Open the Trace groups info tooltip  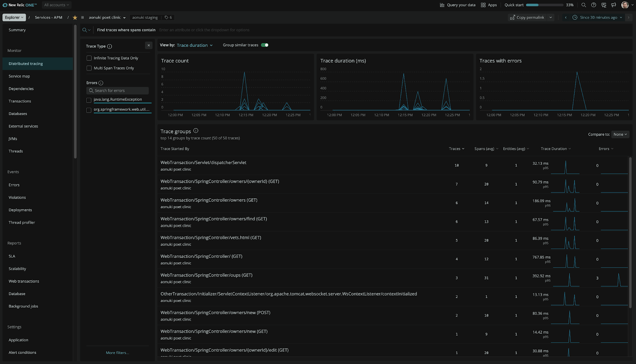tap(195, 130)
